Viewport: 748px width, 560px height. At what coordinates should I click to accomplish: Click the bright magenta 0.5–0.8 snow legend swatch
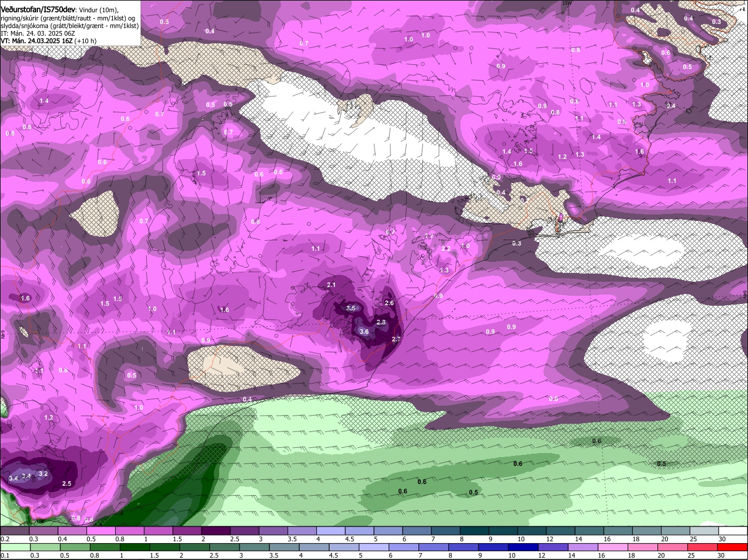(101, 531)
